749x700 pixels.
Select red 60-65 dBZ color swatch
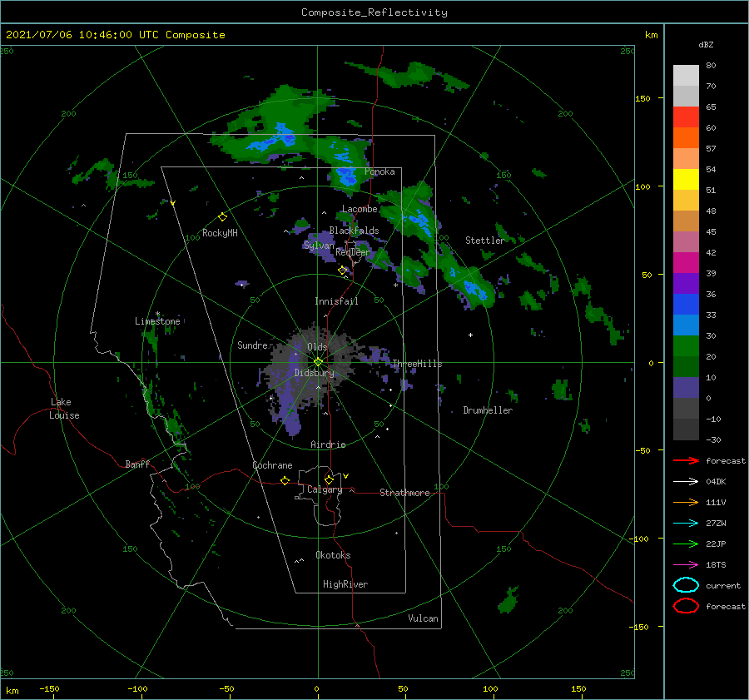pyautogui.click(x=686, y=117)
